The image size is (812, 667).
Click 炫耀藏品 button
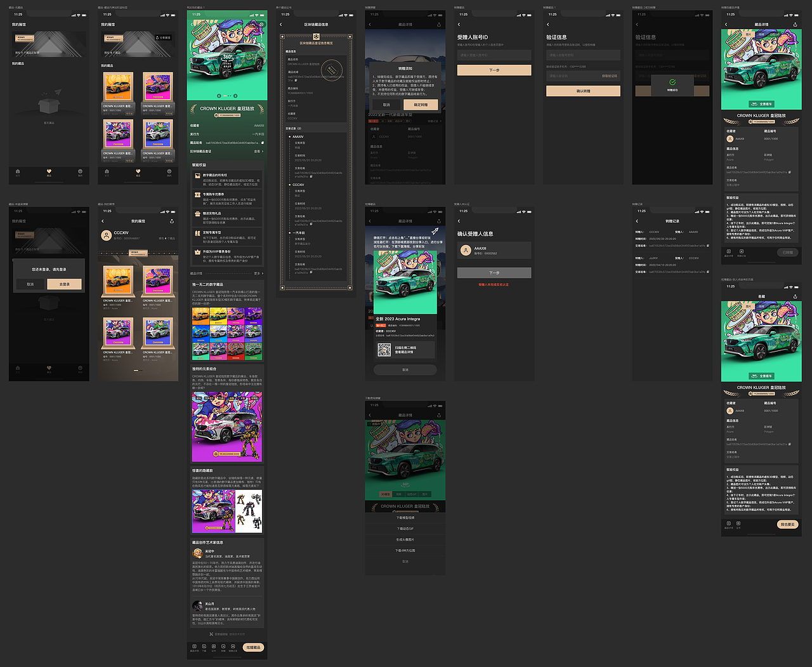coord(253,647)
